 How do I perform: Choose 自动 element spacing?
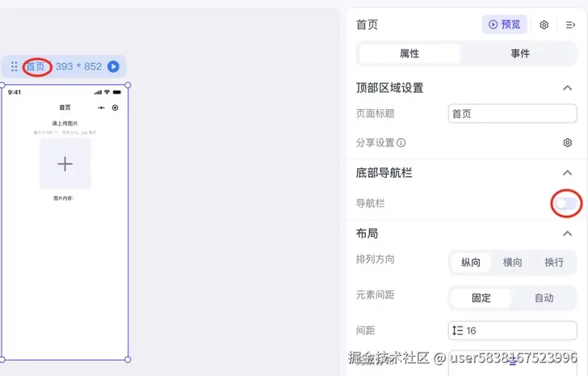pyautogui.click(x=544, y=298)
